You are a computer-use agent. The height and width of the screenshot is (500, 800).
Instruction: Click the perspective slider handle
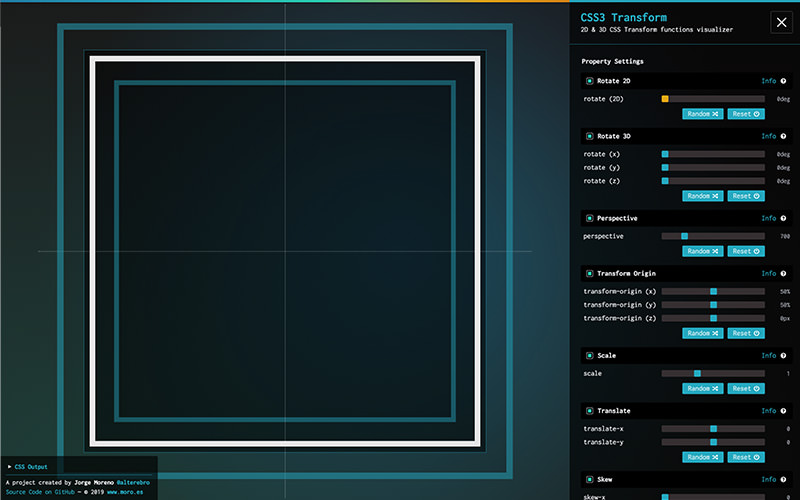coord(685,236)
